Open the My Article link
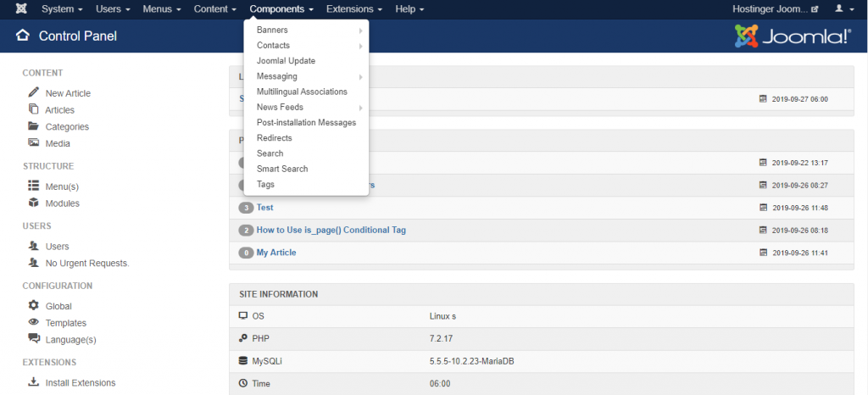This screenshot has height=395, width=868. tap(276, 253)
